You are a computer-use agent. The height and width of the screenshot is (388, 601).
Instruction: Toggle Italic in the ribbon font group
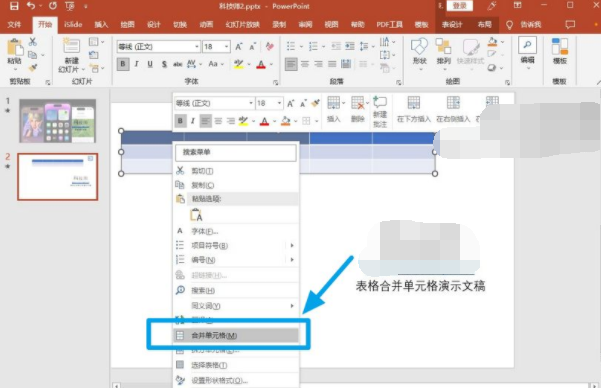coord(136,64)
